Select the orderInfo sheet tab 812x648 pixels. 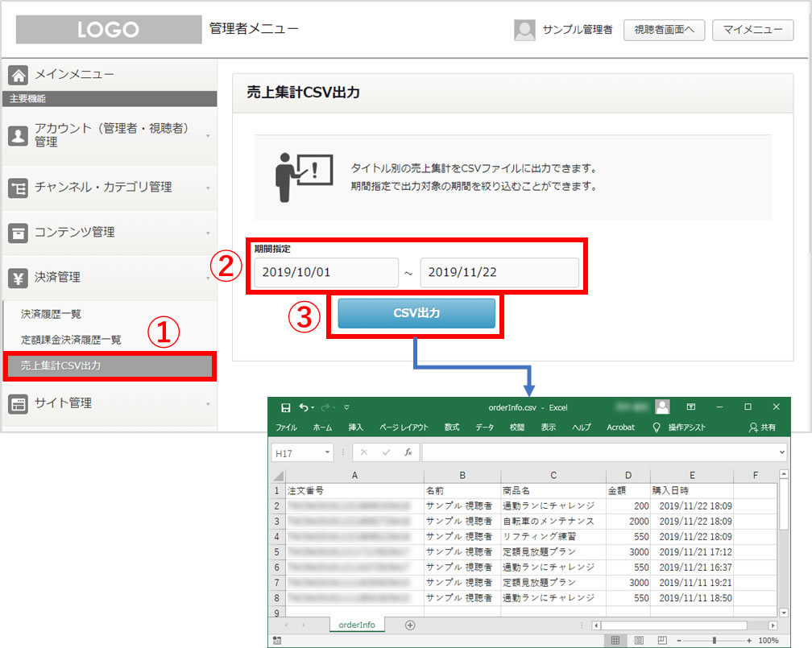(357, 625)
